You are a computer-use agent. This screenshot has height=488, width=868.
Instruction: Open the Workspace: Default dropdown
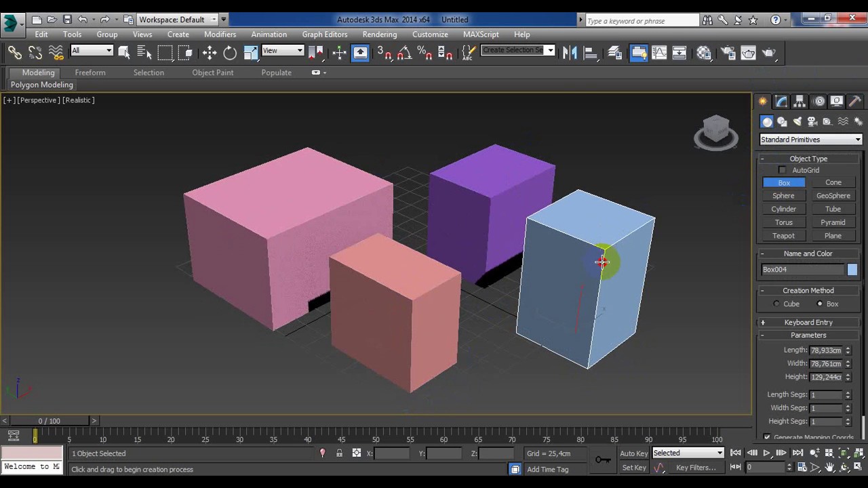pos(178,20)
